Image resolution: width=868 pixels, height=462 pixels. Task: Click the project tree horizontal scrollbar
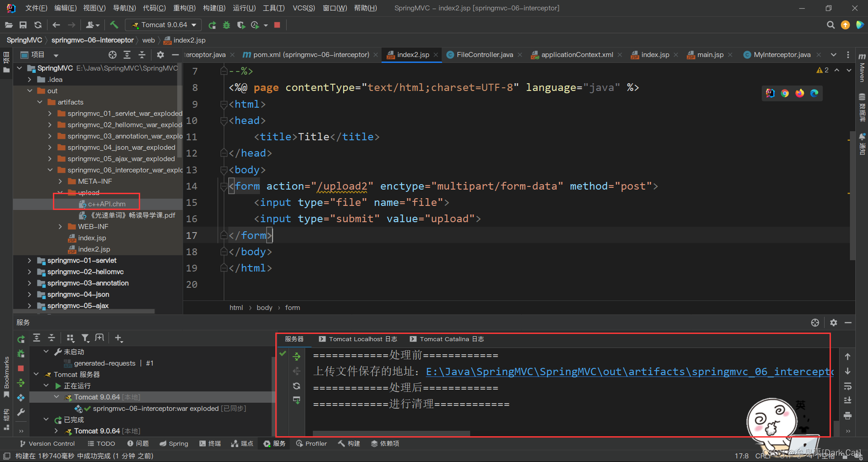(84, 311)
